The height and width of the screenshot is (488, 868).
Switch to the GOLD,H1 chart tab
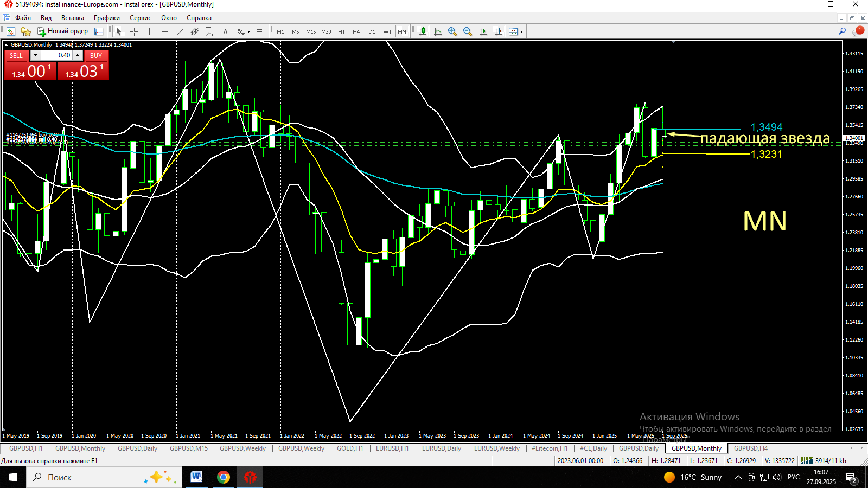point(350,448)
